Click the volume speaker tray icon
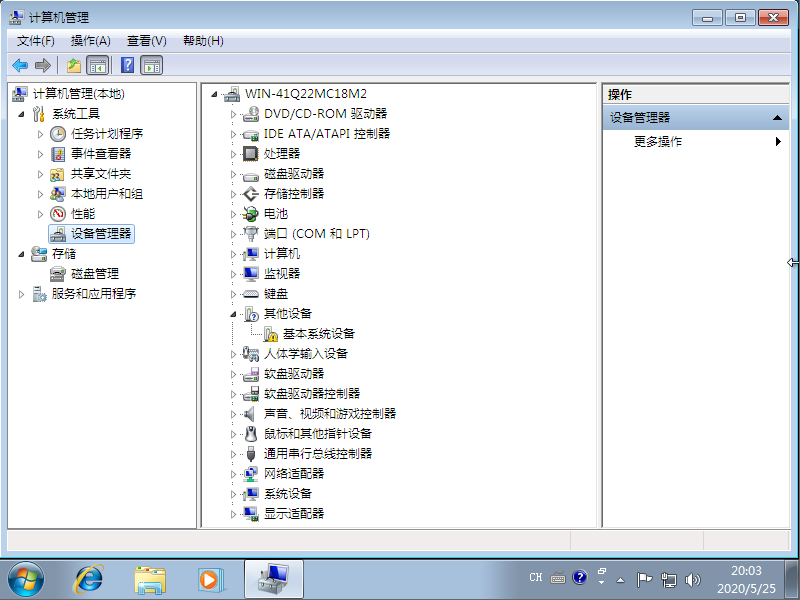The width and height of the screenshot is (800, 600). 692,579
